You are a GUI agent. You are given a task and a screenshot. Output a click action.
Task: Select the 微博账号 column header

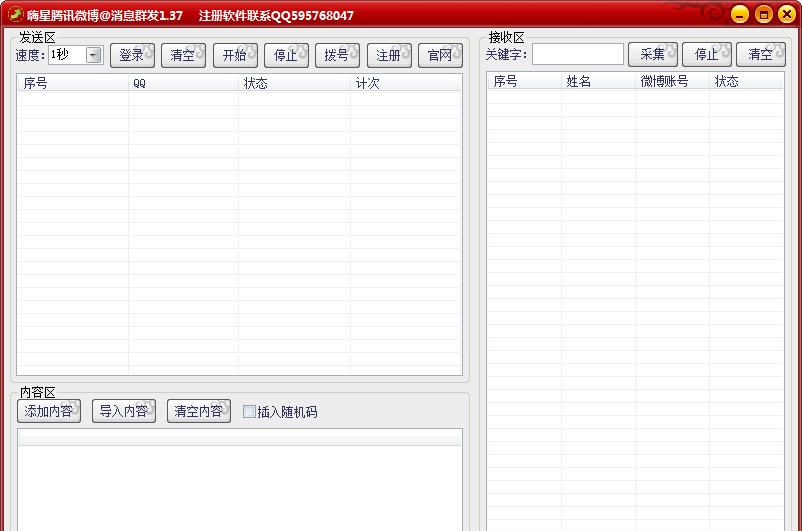[x=672, y=81]
